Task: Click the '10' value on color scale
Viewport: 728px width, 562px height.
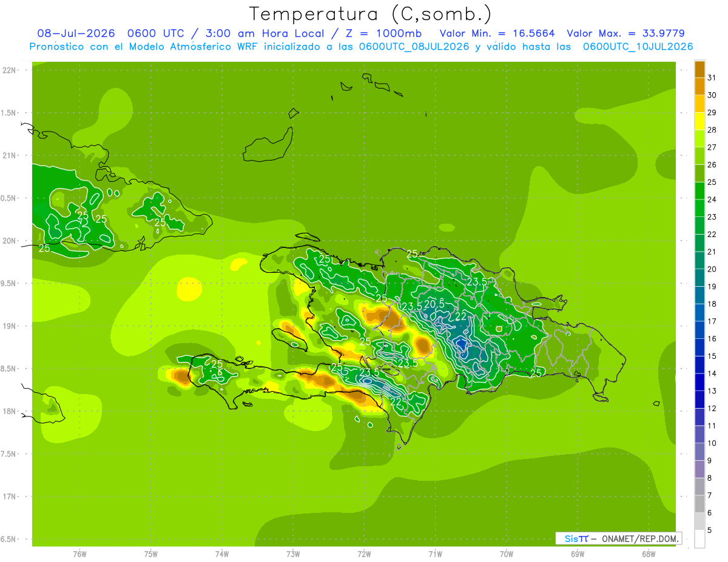Action: tap(712, 443)
